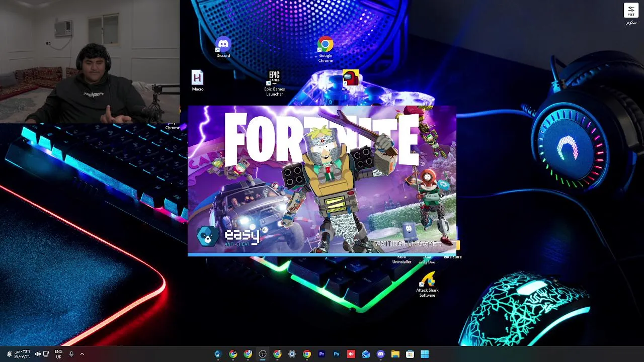
Task: Click the Easy Anti-Cheat logo on splash
Action: coord(227,236)
